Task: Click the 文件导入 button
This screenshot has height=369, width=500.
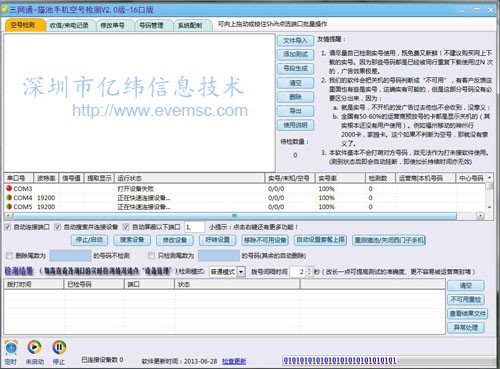Action: click(295, 41)
